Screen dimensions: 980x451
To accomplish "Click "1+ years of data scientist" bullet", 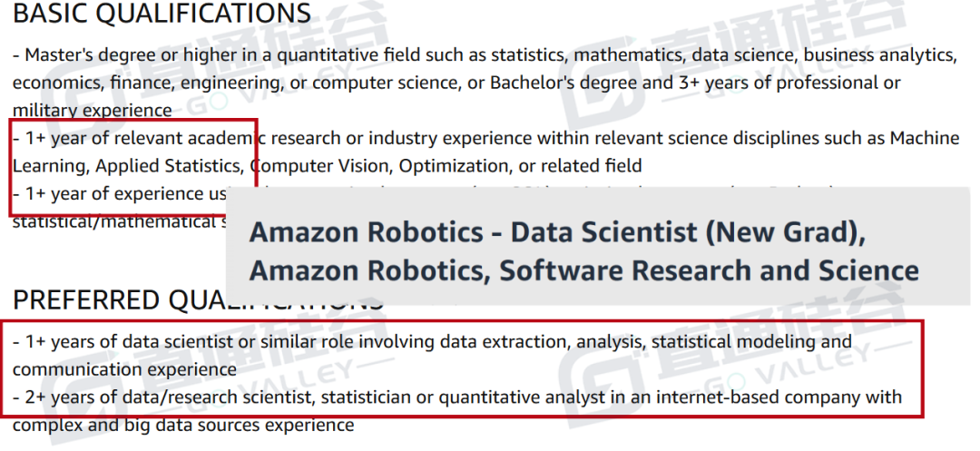I will (432, 342).
